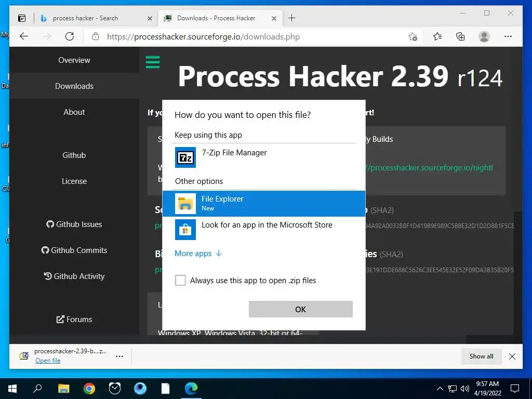Open the volume speaker tray icon

point(465,389)
